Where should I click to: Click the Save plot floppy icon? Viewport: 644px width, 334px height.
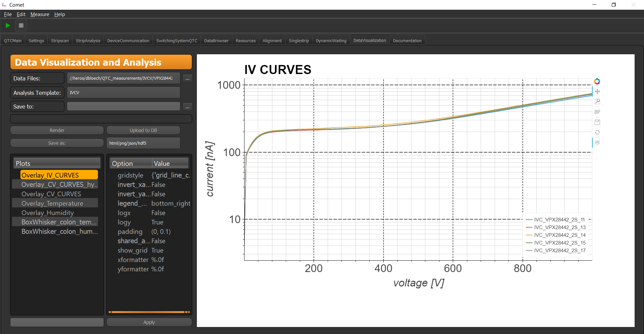(597, 122)
